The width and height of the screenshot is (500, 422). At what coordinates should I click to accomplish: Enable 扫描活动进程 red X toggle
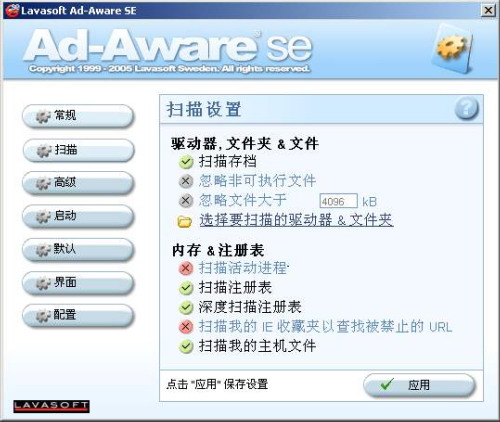(x=186, y=268)
